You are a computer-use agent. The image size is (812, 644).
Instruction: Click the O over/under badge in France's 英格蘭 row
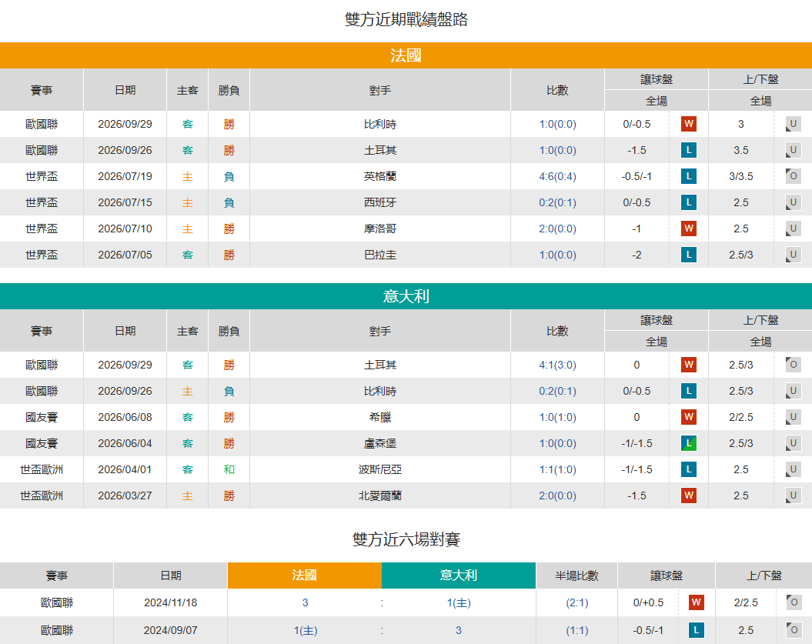point(793,176)
